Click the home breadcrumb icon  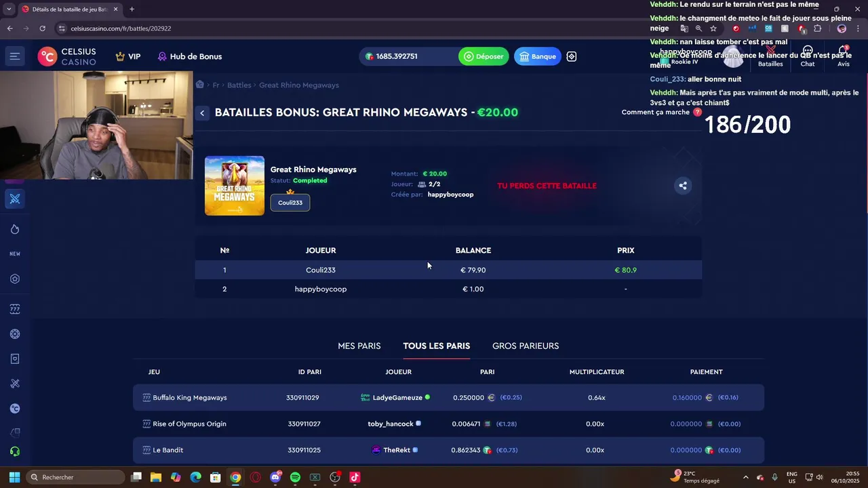[x=200, y=85]
